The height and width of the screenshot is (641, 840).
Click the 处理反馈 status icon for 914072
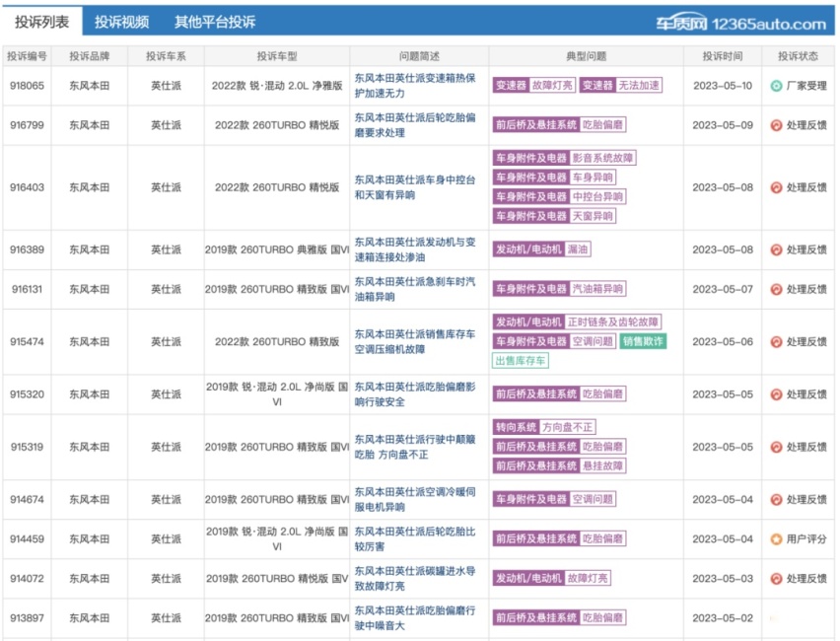(x=776, y=579)
